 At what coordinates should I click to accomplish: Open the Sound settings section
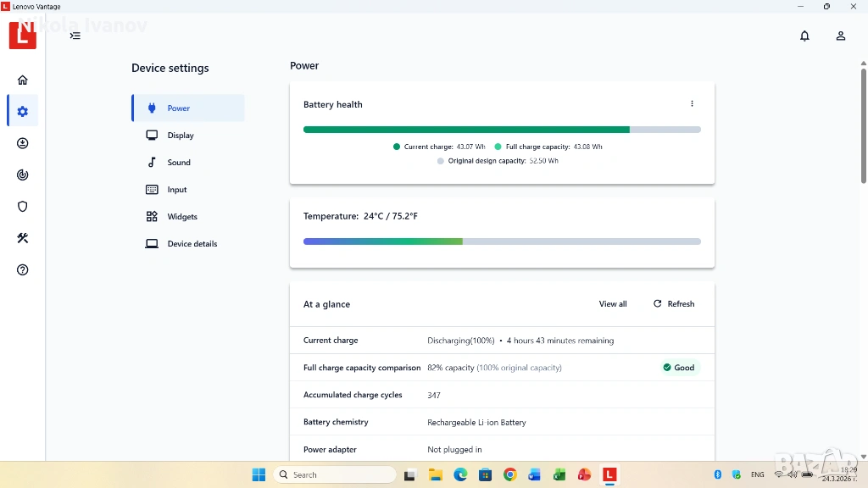pyautogui.click(x=179, y=163)
